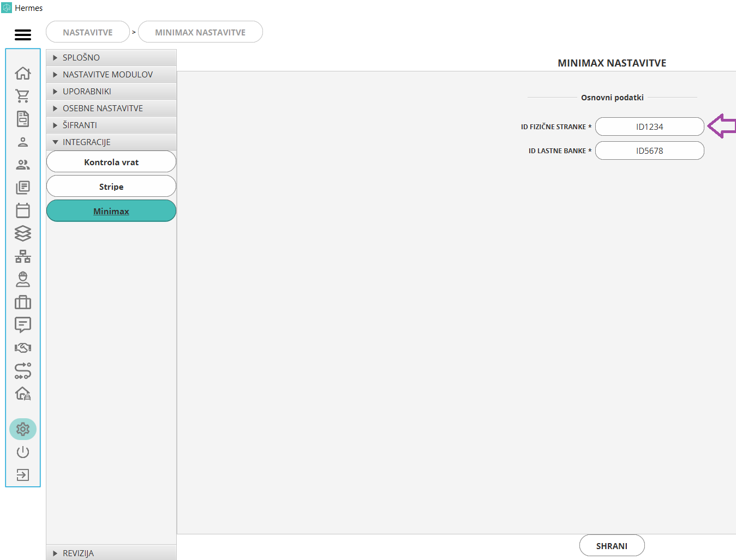
Task: Click the ID FIZIČNE STRANKE label
Action: [556, 127]
